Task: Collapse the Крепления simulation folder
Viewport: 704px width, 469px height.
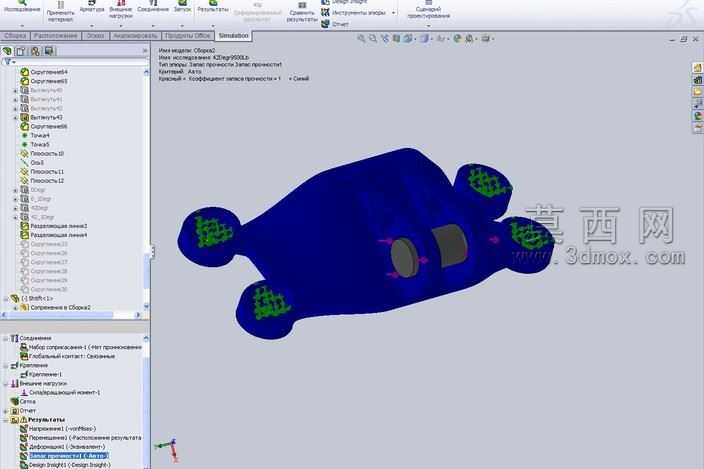Action: click(x=6, y=366)
